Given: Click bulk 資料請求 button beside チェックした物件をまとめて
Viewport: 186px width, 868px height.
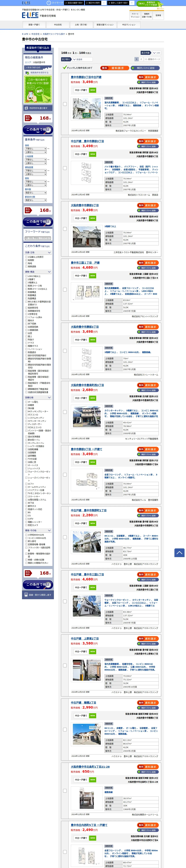Looking at the screenshot, I should point(115,68).
